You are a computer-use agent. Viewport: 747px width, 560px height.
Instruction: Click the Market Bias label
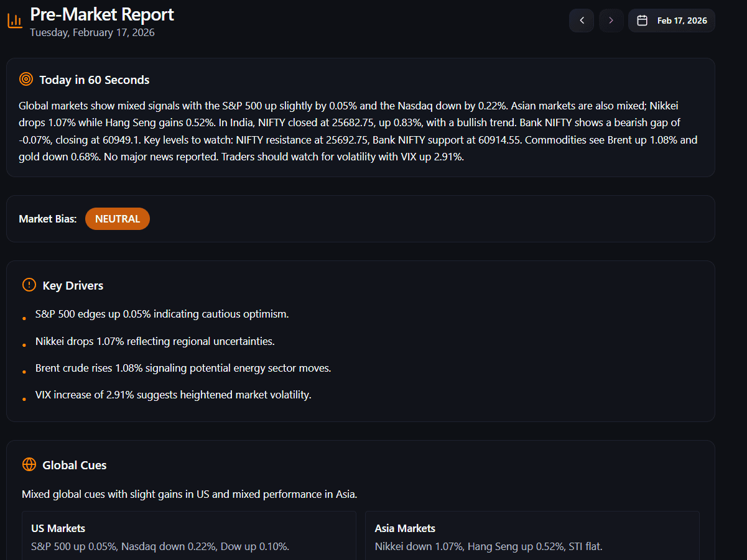pos(48,219)
